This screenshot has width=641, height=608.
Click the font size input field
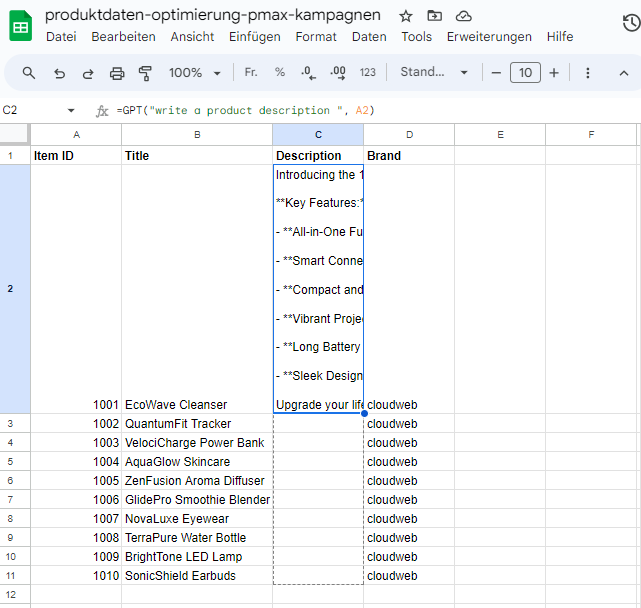(x=525, y=73)
